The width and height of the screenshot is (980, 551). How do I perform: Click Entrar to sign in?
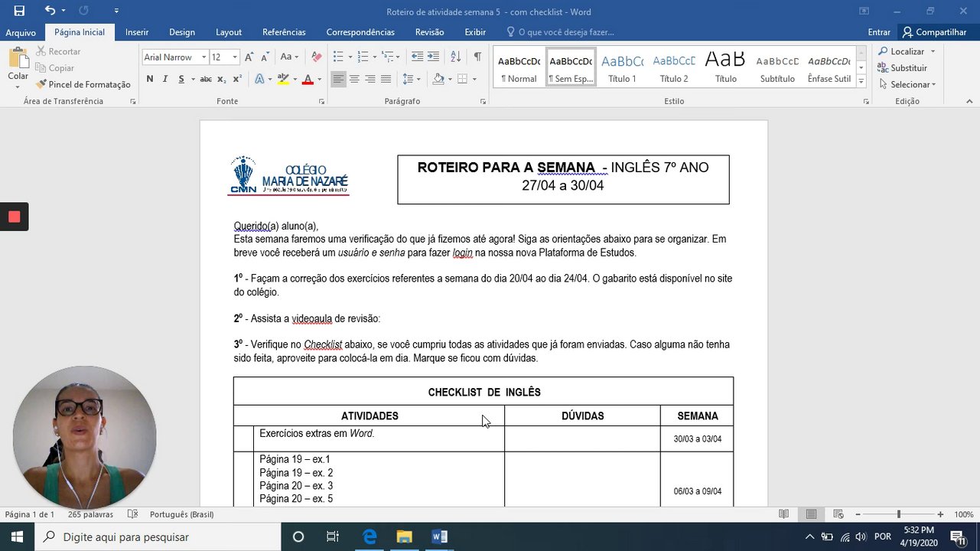pos(879,32)
